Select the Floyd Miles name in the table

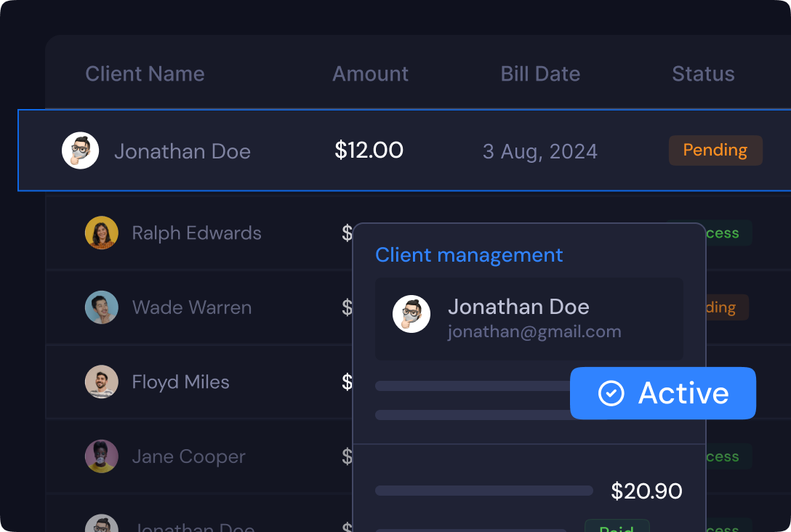tap(180, 382)
